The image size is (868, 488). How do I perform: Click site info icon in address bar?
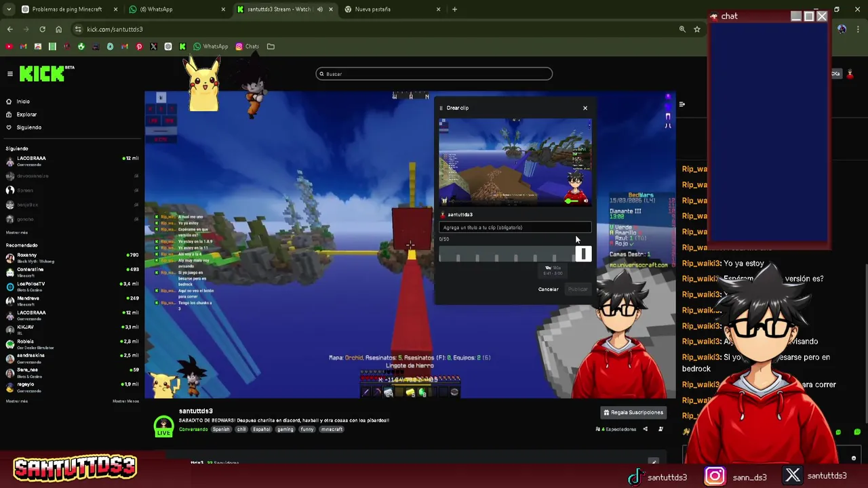click(x=79, y=29)
